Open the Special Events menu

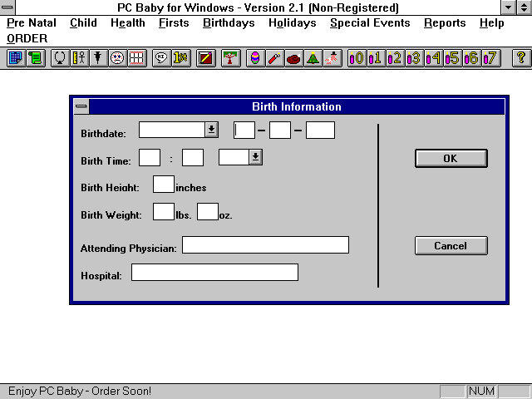coord(370,23)
